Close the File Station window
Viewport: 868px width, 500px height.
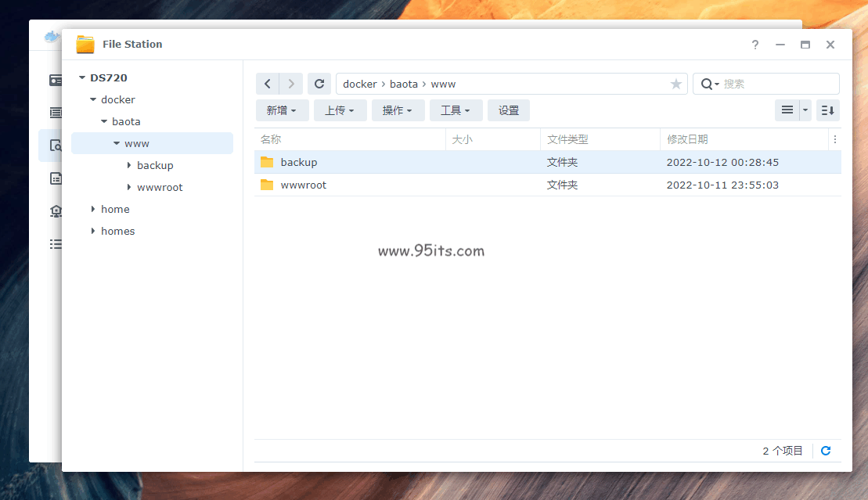(830, 45)
